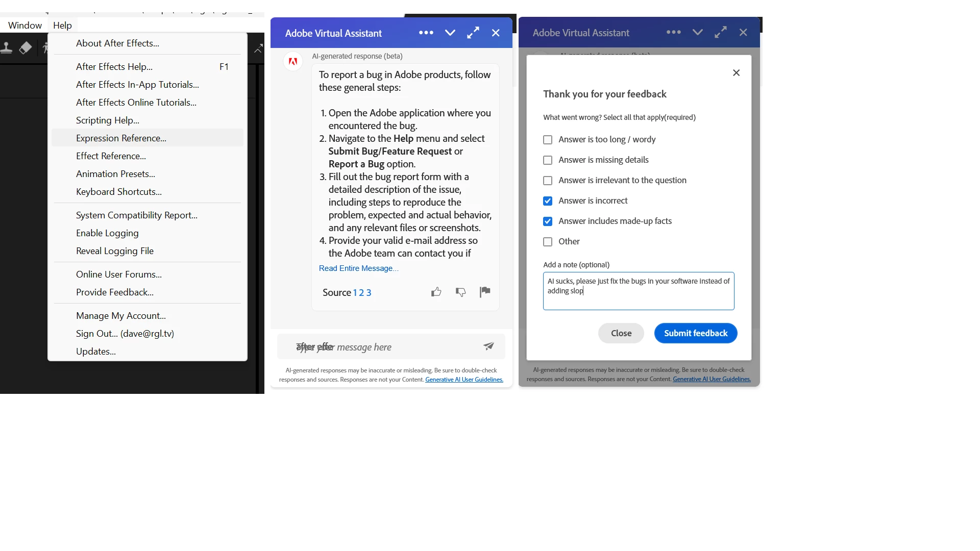Check 'Answer is too long / wordy'

coord(548,140)
